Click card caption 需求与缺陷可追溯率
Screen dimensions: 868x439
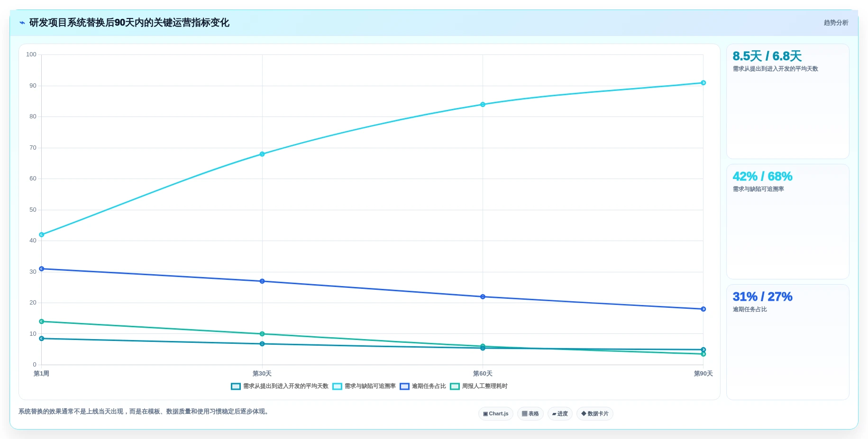pos(758,189)
